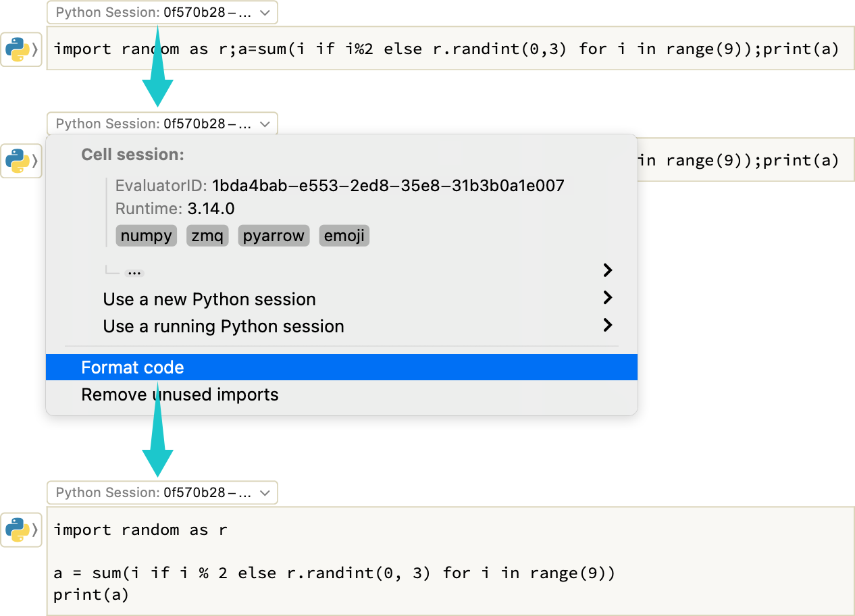Open the middle Python Session dropdown above the menu
855x616 pixels.
point(162,124)
